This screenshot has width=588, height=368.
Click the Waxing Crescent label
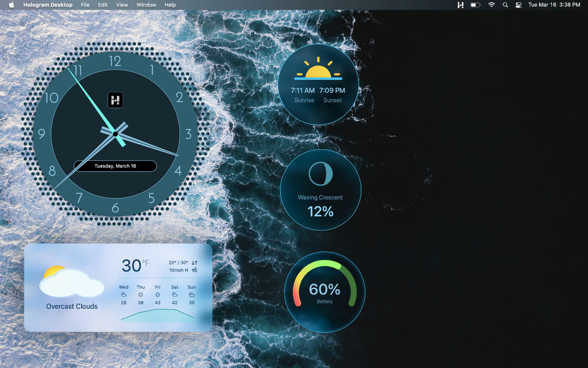(x=320, y=197)
